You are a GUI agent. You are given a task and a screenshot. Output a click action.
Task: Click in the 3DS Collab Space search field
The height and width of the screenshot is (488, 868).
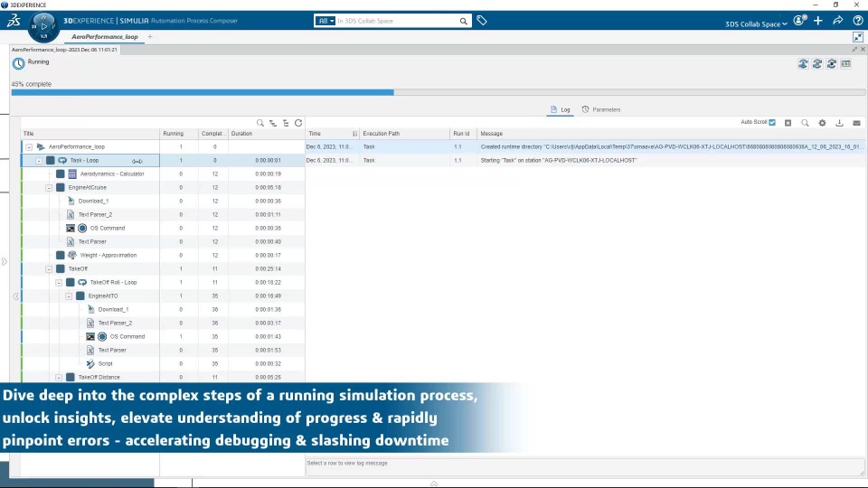pyautogui.click(x=396, y=21)
